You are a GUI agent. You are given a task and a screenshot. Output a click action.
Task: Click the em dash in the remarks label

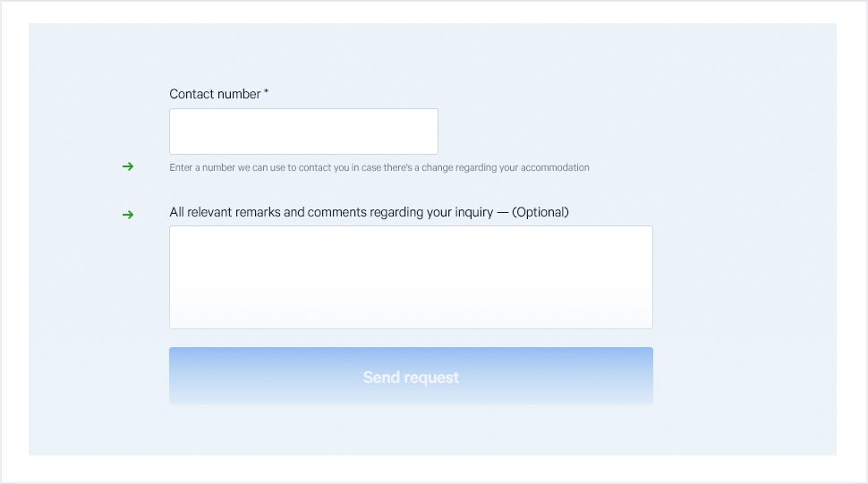(x=501, y=213)
